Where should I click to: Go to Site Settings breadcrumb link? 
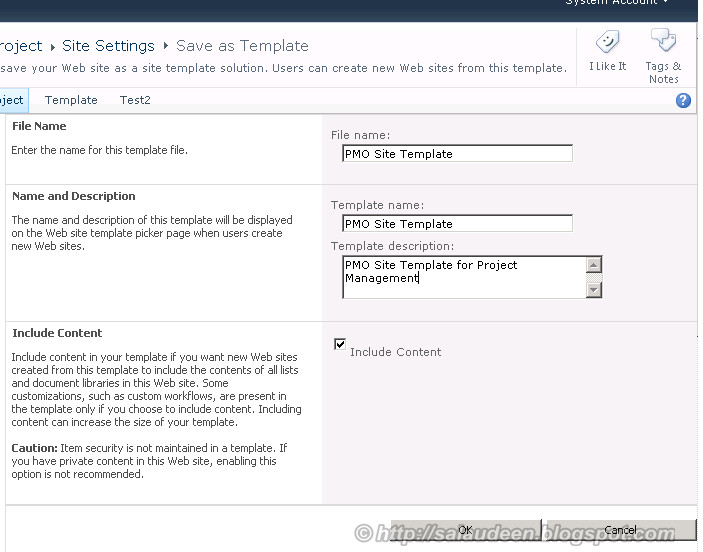coord(108,46)
